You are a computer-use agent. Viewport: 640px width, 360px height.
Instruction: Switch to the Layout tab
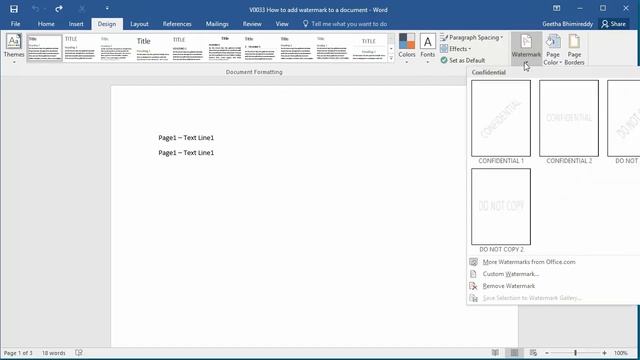(139, 24)
